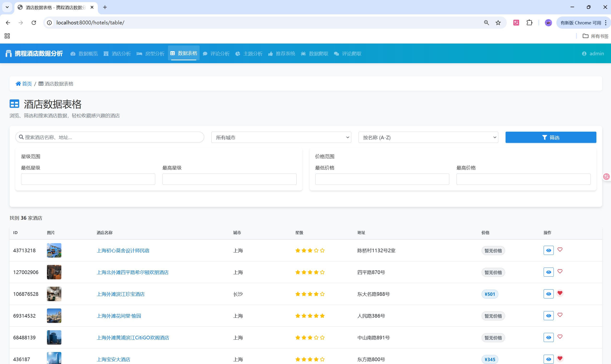Viewport: 611px width, 364px height.
Task: Toggle favorite heart for 上海外滩滨江珍宝酒店
Action: tap(560, 293)
